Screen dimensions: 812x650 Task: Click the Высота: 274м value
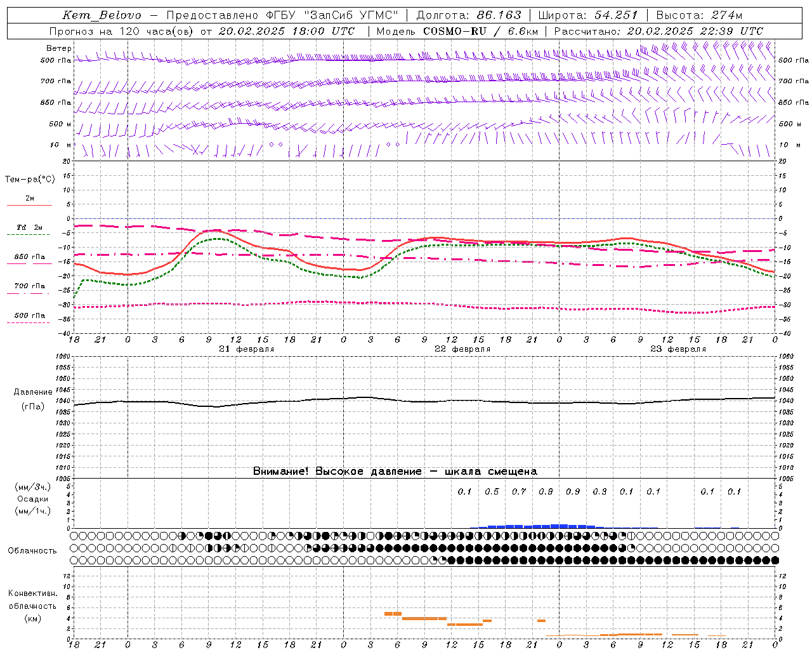[699, 15]
